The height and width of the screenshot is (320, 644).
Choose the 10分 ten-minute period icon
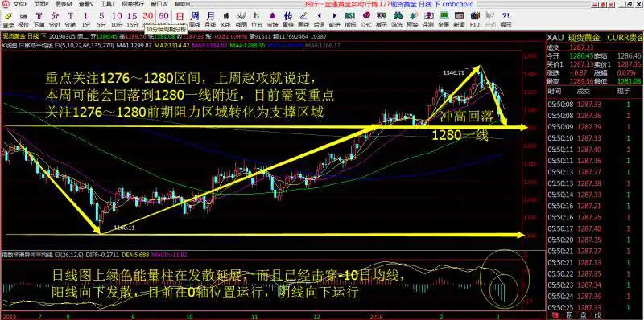117,18
